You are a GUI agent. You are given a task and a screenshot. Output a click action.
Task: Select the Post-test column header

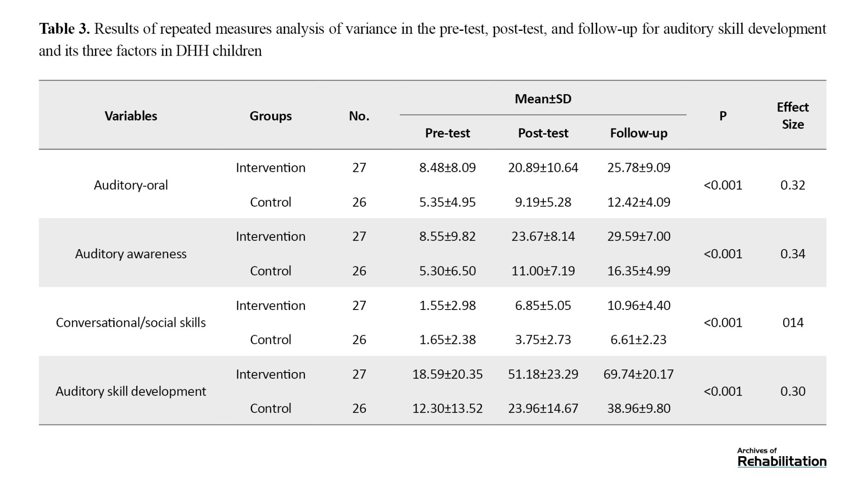pos(543,133)
